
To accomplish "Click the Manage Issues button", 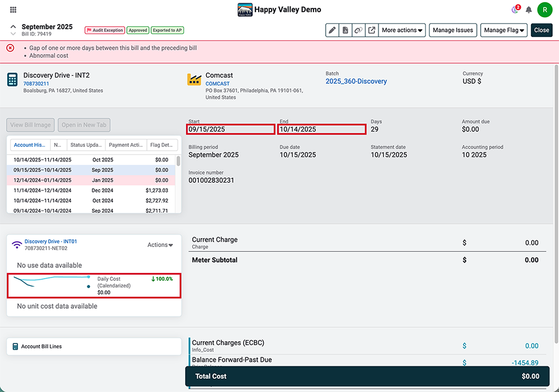I will coord(453,30).
